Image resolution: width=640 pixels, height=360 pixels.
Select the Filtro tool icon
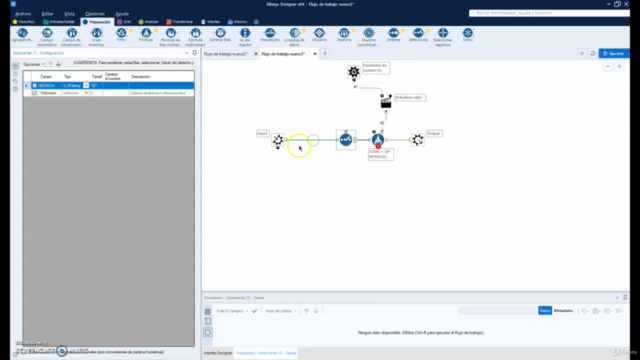click(121, 33)
